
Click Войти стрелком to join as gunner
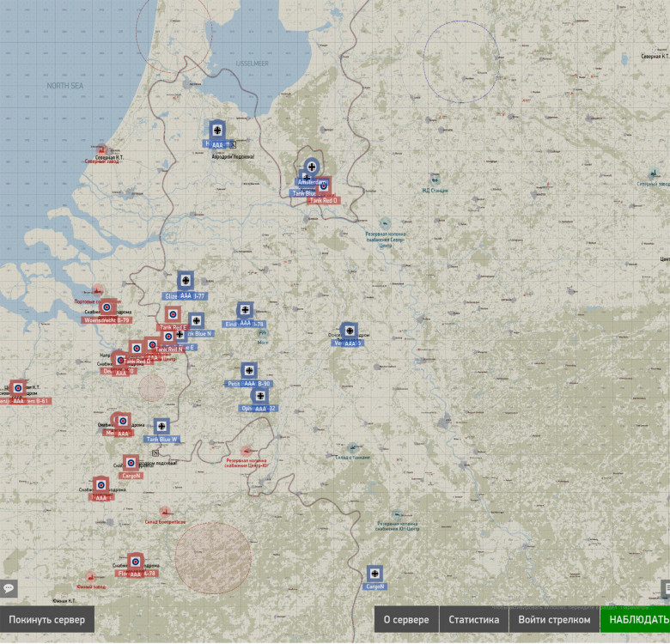pyautogui.click(x=554, y=619)
